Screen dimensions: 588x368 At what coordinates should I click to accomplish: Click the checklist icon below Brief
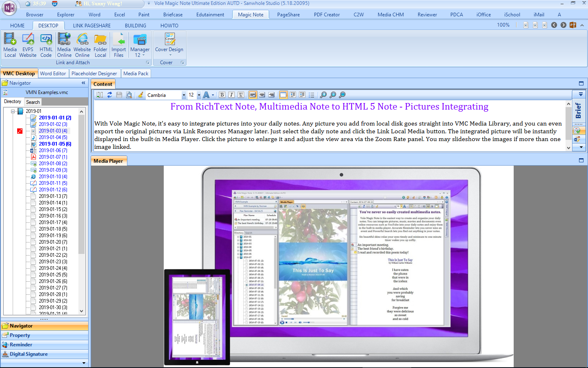point(577,131)
